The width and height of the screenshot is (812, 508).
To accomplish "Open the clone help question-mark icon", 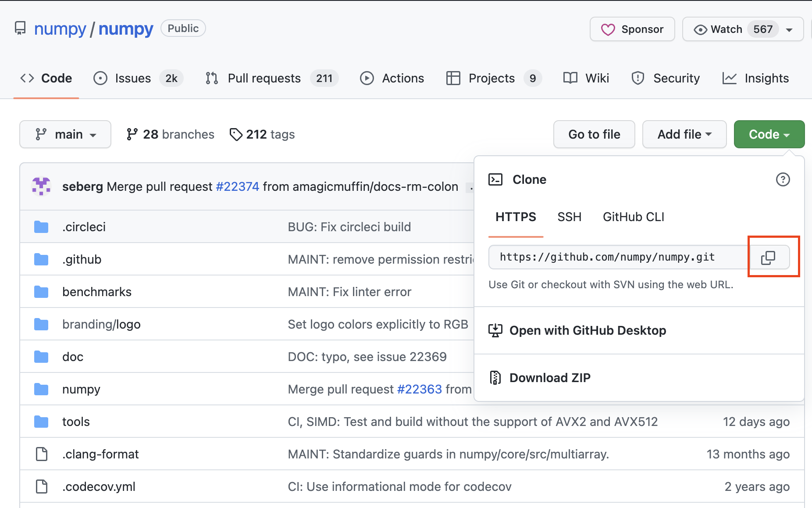I will [783, 179].
